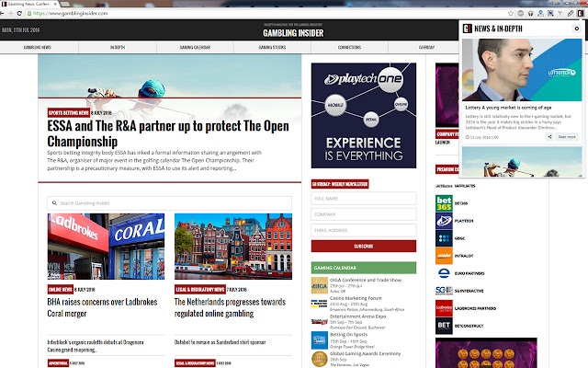
Task: Click the Company input field
Action: coord(364,214)
